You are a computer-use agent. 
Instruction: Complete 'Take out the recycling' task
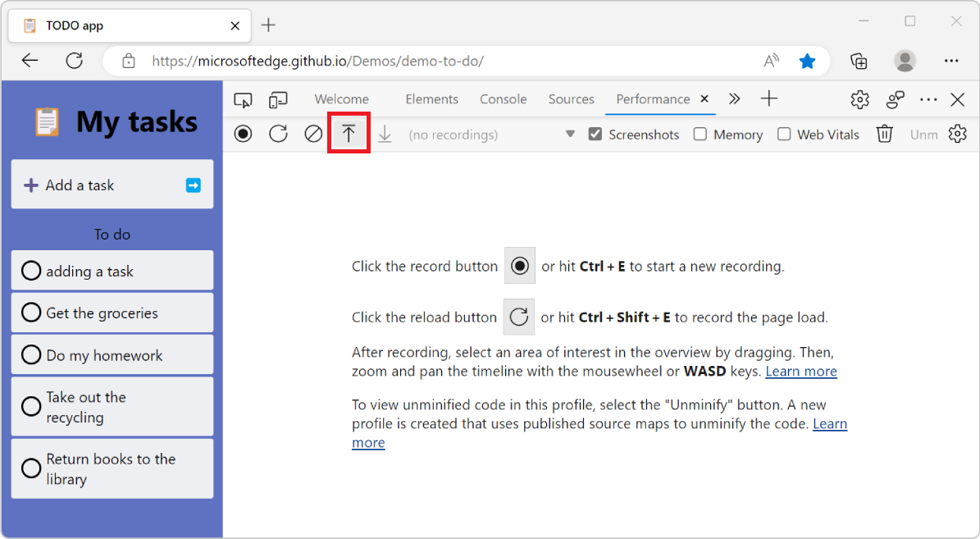(30, 406)
